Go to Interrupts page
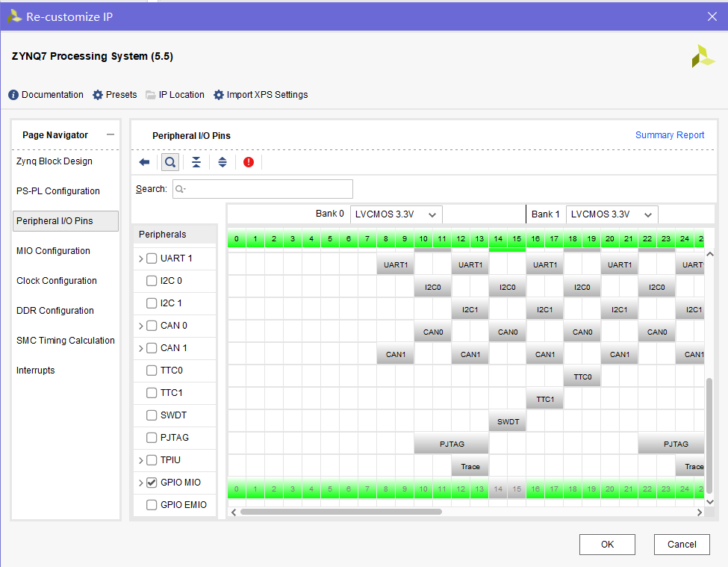Screen dimensions: 728x567 coord(36,370)
